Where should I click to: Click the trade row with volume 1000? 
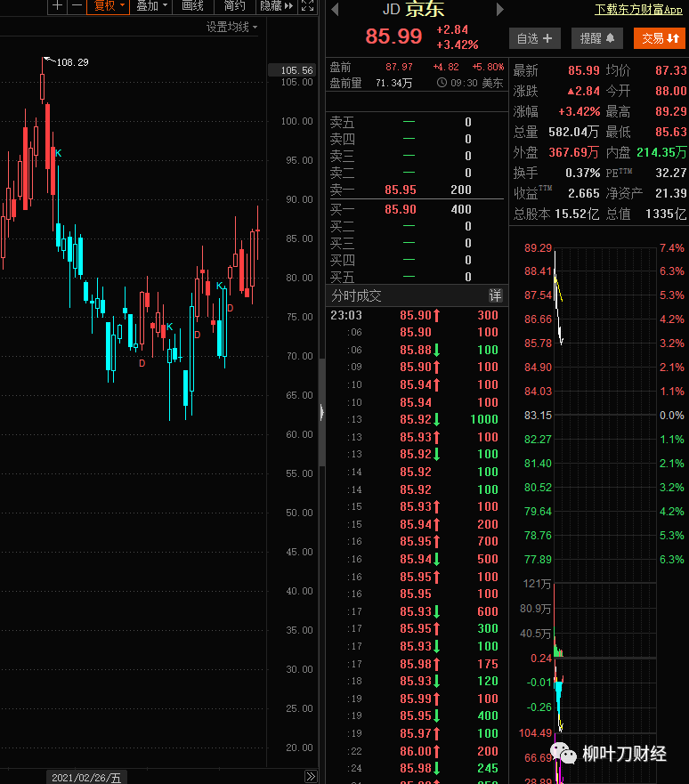coord(416,419)
